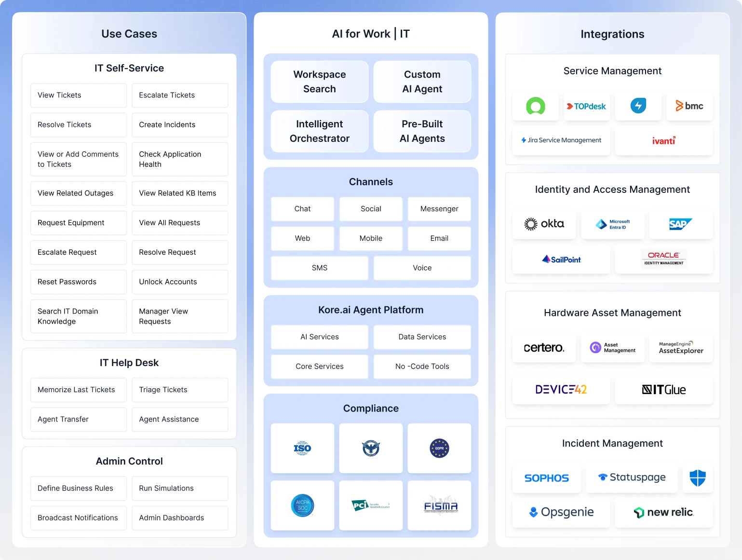Click the SAP logo tile
This screenshot has width=742, height=560.
click(x=681, y=224)
